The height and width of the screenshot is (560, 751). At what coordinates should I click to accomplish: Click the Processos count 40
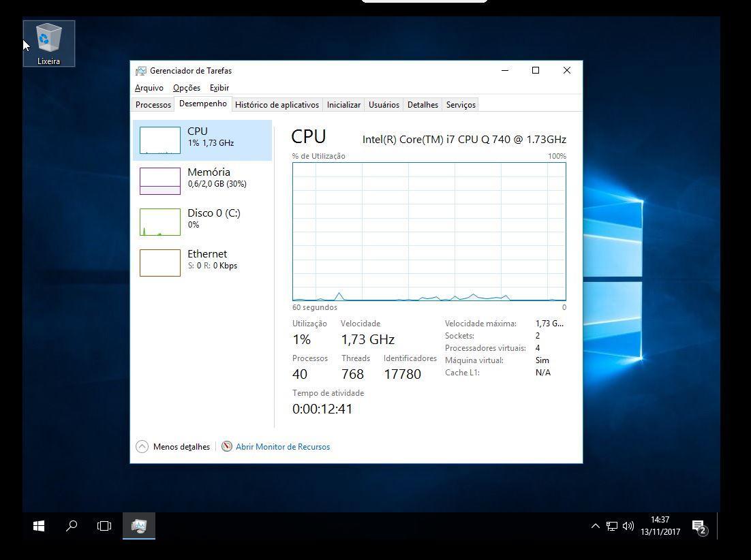(300, 374)
